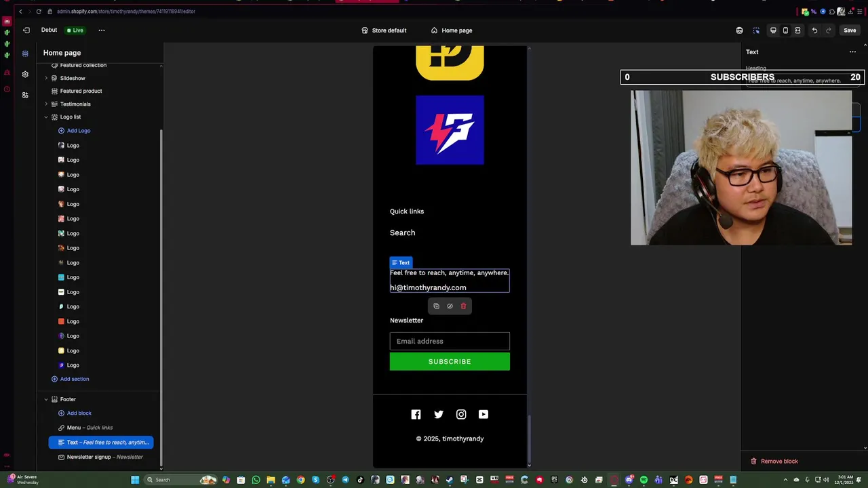Switch preview to fullscreen view
This screenshot has width=868, height=488.
coord(797,30)
